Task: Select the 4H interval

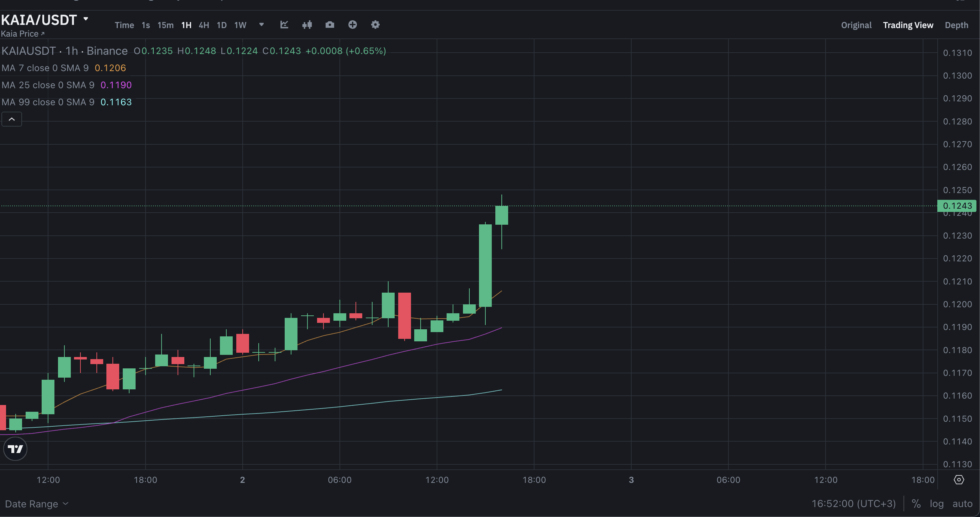Action: [204, 25]
